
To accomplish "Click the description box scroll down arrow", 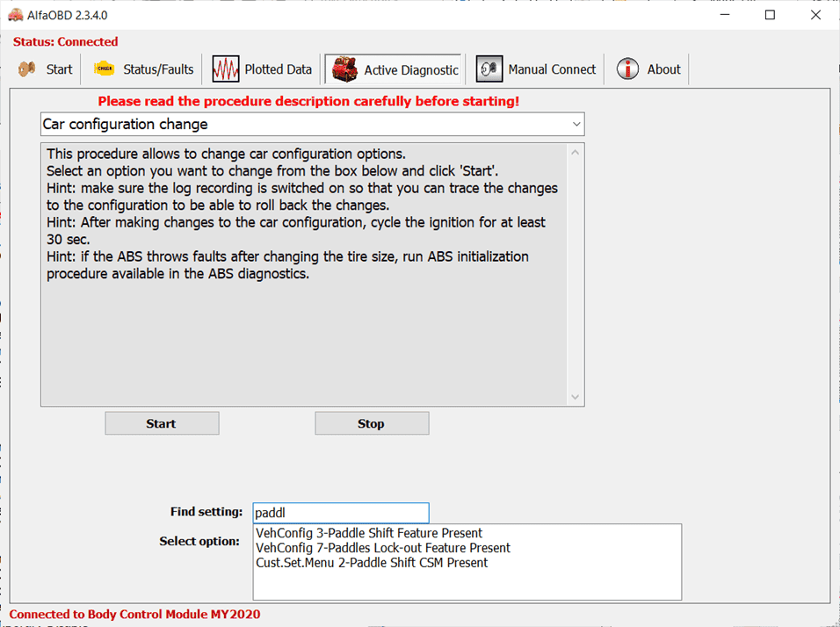I will [x=575, y=397].
